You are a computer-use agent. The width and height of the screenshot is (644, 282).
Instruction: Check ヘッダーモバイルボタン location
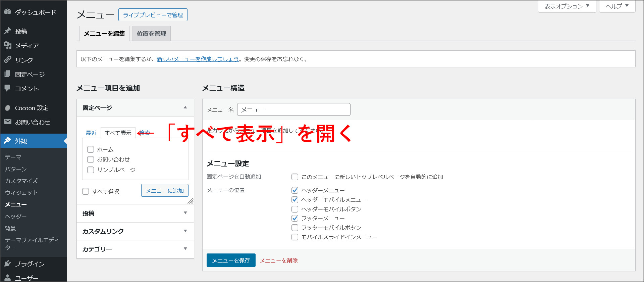pyautogui.click(x=295, y=209)
